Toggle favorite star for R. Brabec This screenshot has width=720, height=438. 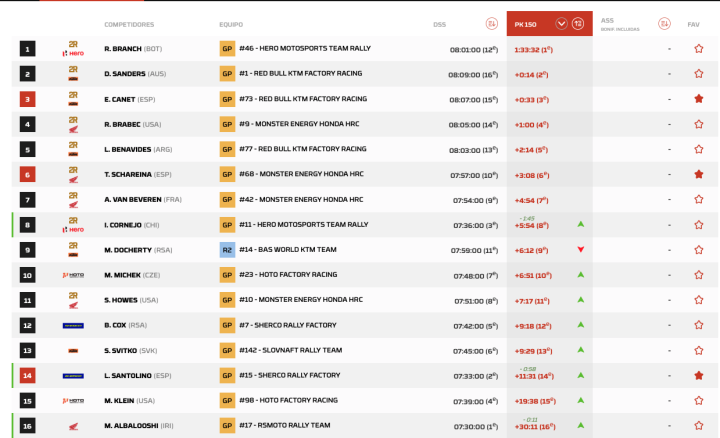(698, 124)
